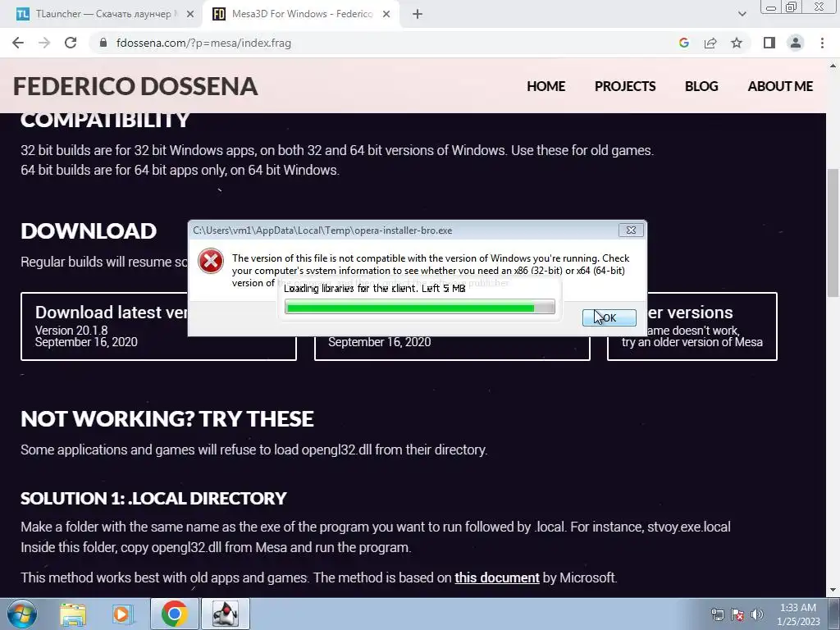Image resolution: width=840 pixels, height=630 pixels.
Task: Select the Mesa3D For Windows tab
Action: pos(301,14)
